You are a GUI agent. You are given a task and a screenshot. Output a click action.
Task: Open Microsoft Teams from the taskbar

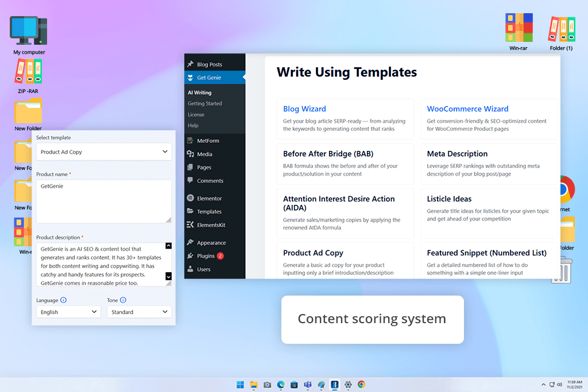pyautogui.click(x=308, y=385)
